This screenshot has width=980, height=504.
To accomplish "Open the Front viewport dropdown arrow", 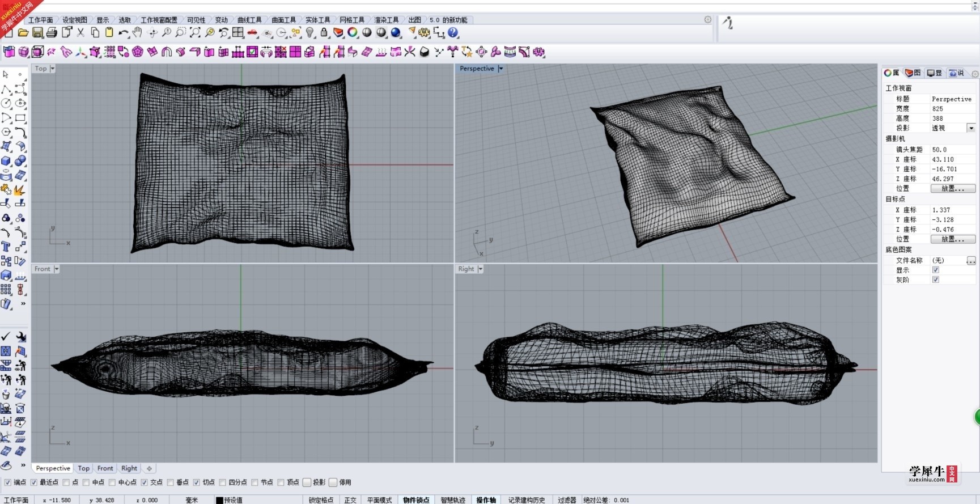I will coord(56,269).
